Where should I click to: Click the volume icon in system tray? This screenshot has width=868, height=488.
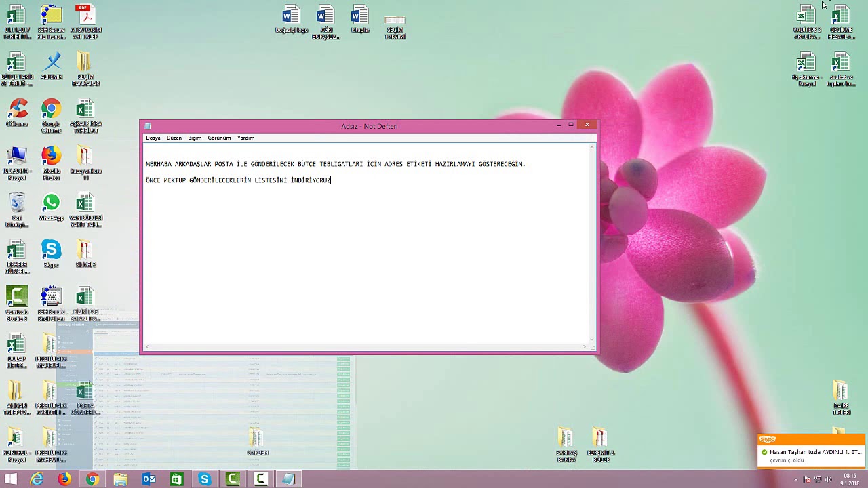point(828,479)
